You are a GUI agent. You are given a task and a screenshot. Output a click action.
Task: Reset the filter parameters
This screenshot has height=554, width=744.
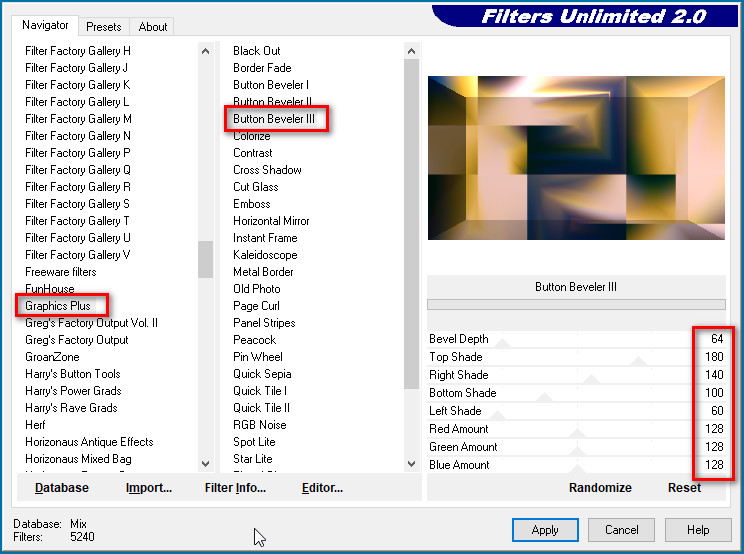(x=684, y=488)
